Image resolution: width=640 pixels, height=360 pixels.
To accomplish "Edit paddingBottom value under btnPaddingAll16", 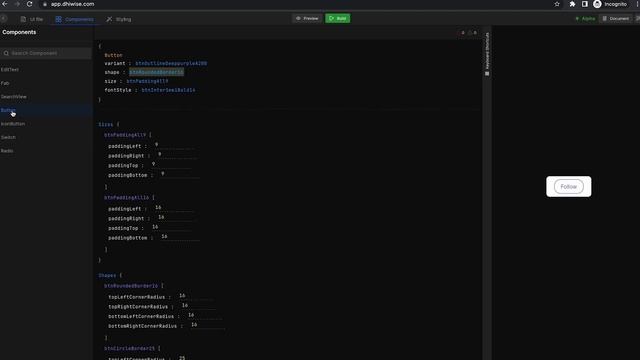I will 179,237.
